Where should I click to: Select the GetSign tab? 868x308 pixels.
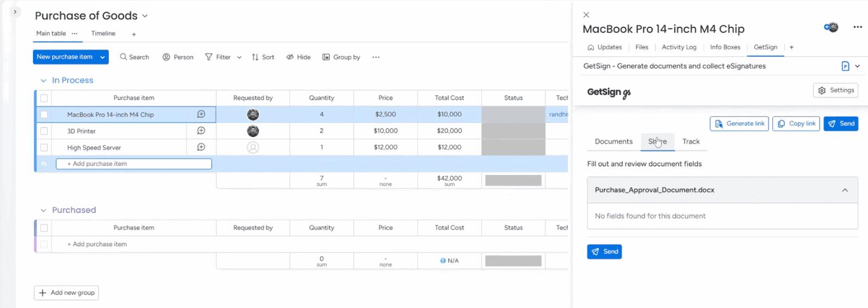tap(765, 47)
